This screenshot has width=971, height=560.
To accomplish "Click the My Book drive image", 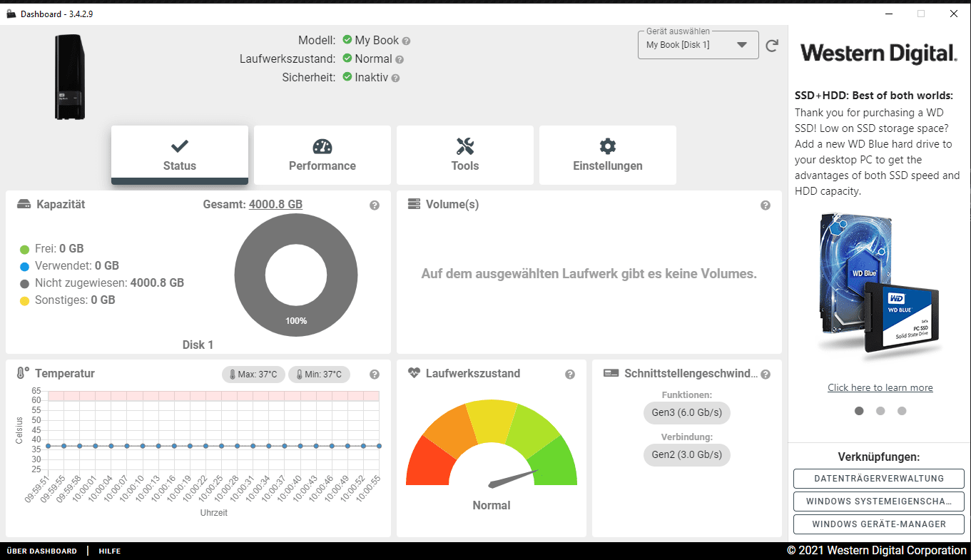I will pos(70,76).
